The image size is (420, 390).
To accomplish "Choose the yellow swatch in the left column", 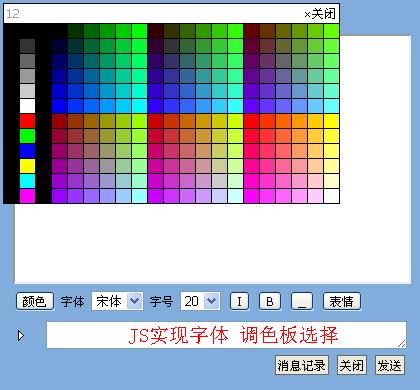I will click(x=27, y=166).
